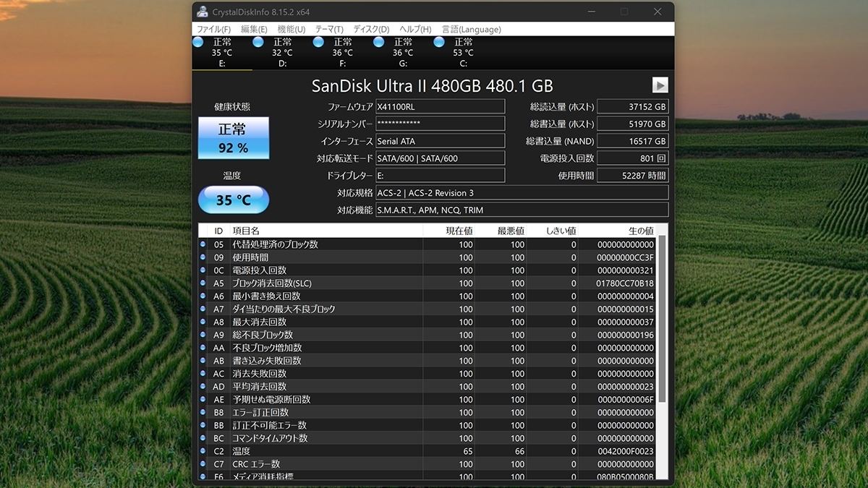
Task: Click the next disk arrow button
Action: (660, 85)
